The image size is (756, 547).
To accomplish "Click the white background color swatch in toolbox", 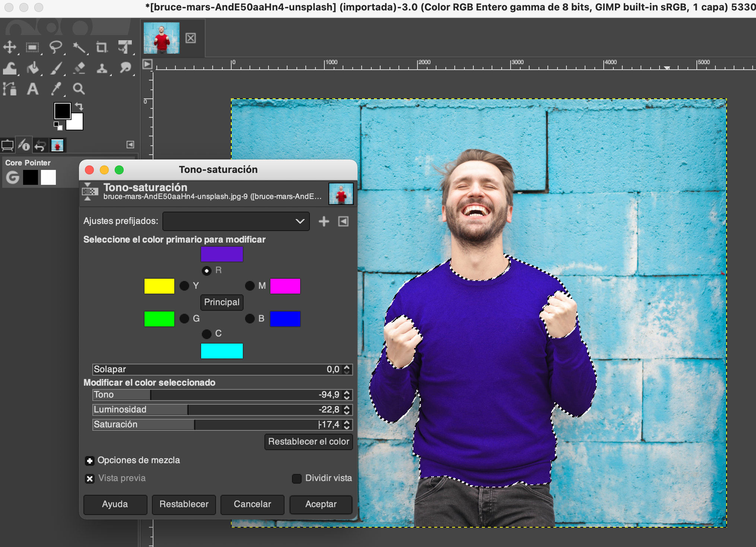I will [x=77, y=123].
